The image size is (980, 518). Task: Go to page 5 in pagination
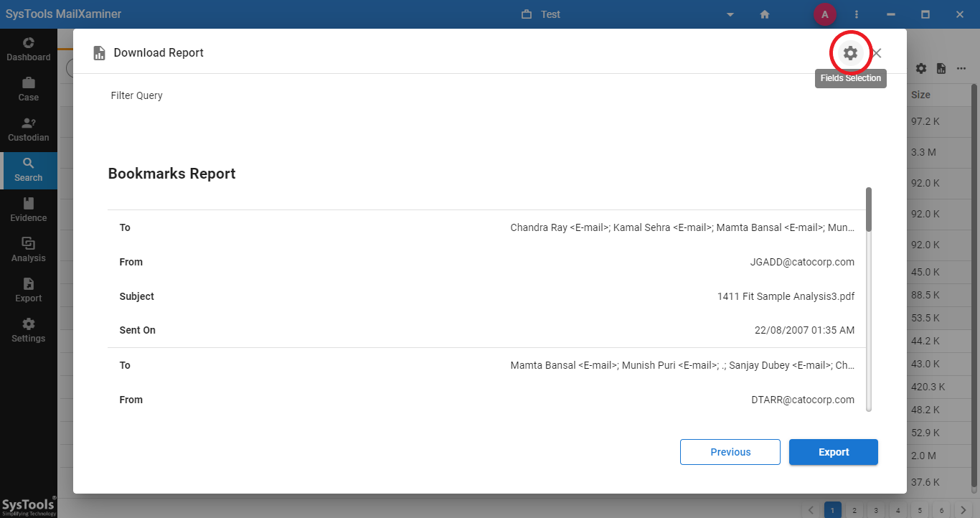pos(920,510)
